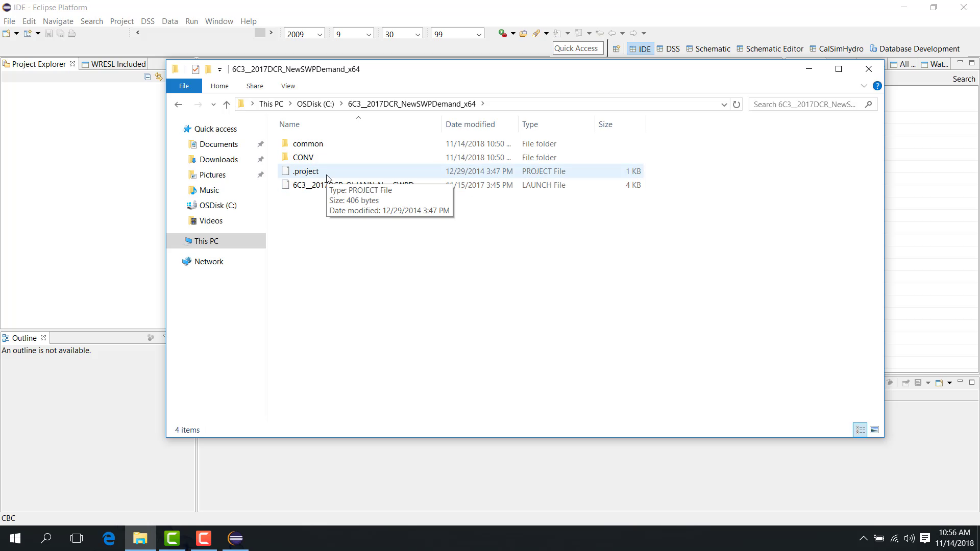Click the Open Perspective icon beside Quick Access
This screenshot has height=551, width=980.
pos(616,49)
